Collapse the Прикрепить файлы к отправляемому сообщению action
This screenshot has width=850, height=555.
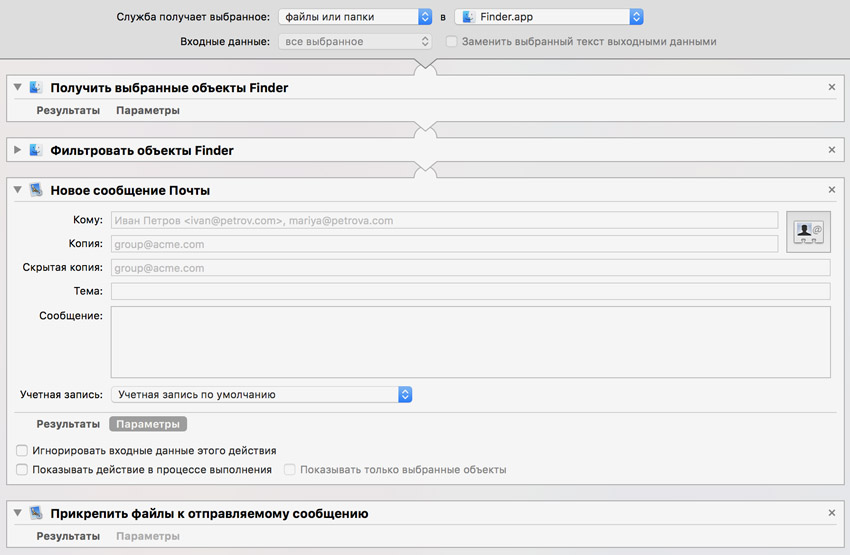(x=17, y=513)
